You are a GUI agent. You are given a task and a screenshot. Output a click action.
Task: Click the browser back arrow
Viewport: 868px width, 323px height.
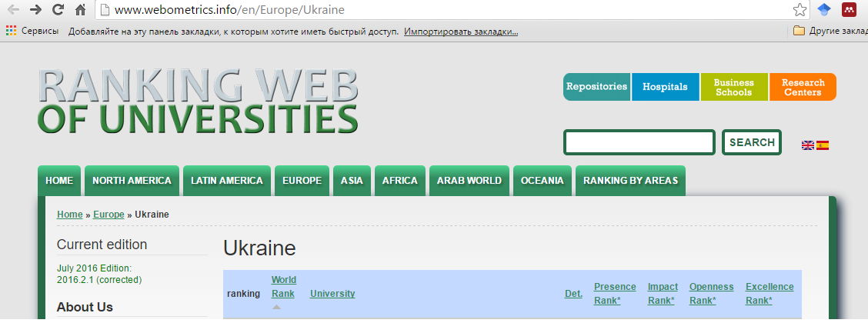click(13, 10)
